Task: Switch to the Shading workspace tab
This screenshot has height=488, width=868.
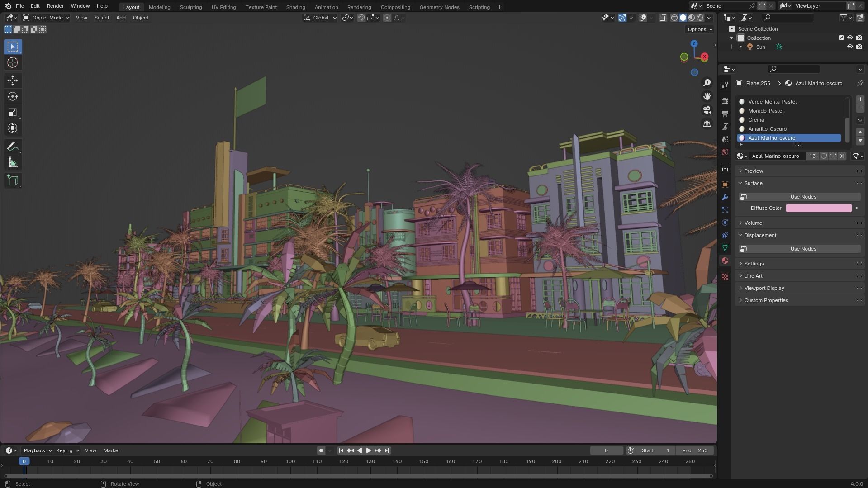Action: point(295,7)
